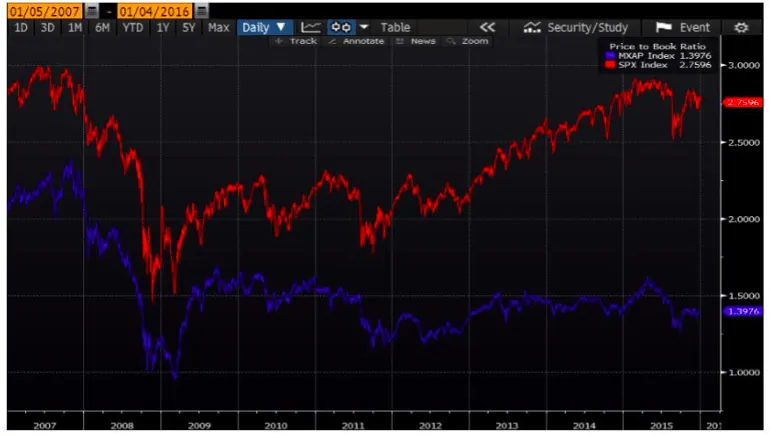
Task: Choose the 5Y range
Action: [189, 27]
